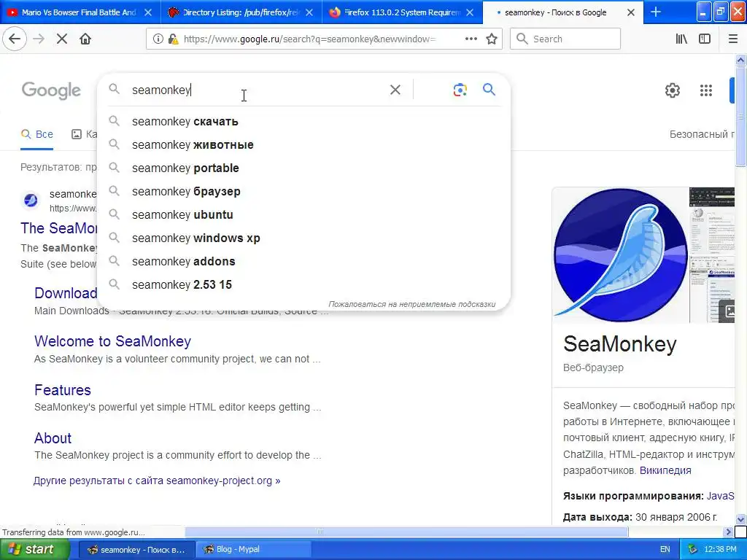747x560 pixels.
Task: Open image gallery icon on SeaMonkey panel
Action: 727,311
